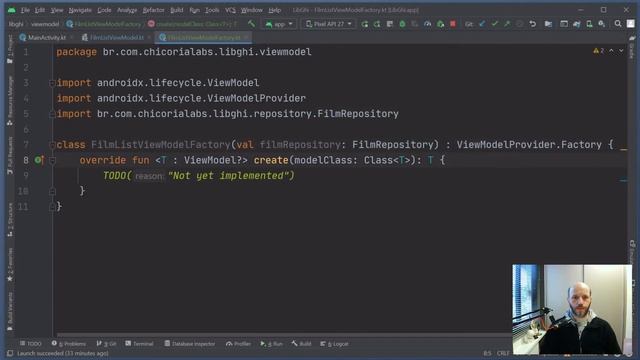The image size is (640, 360).
Task: Open the Run tool window
Action: (271, 344)
